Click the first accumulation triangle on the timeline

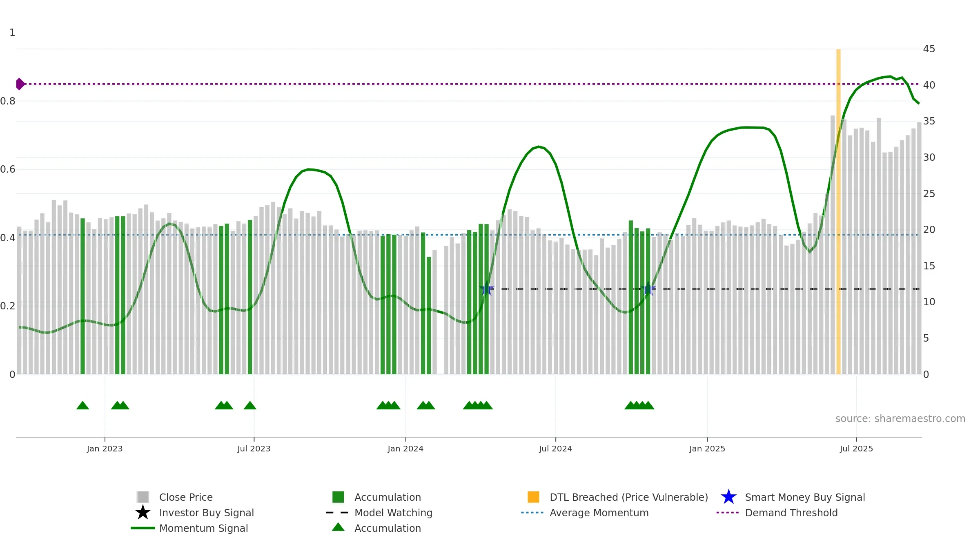[x=82, y=405]
